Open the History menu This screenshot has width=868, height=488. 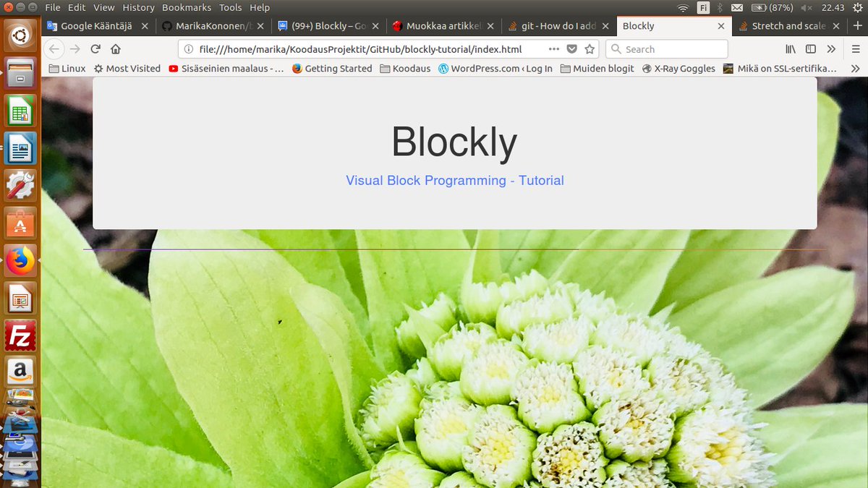click(138, 7)
